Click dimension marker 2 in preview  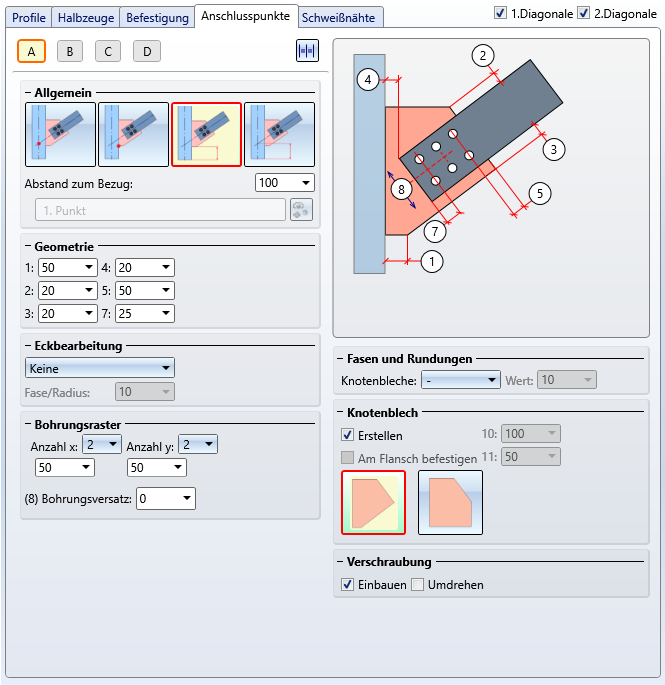tap(482, 55)
